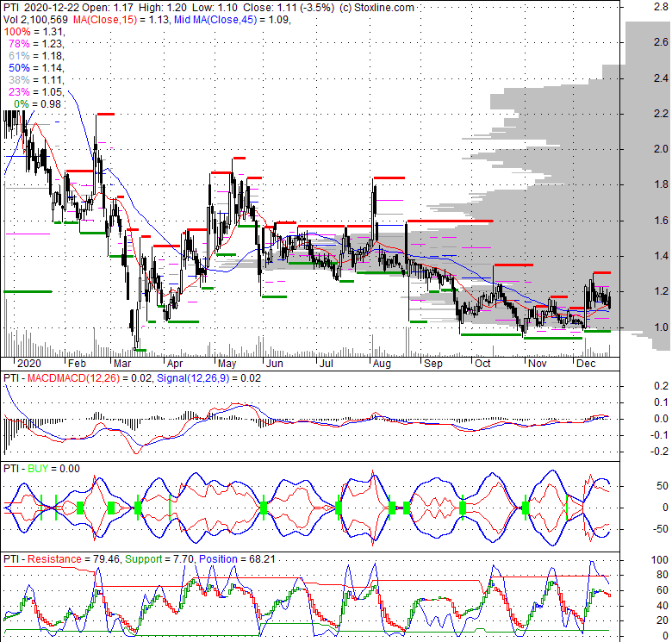Click the BUY panel axis value -50

tap(661, 529)
